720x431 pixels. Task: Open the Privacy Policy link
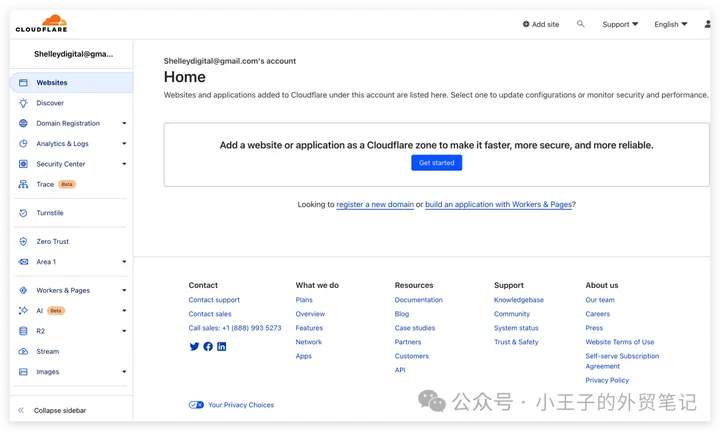(x=607, y=380)
